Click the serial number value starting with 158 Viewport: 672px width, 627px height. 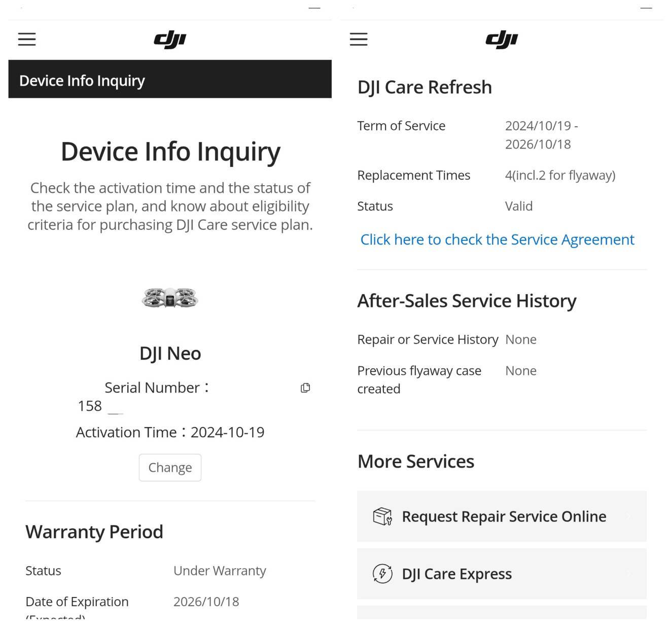[90, 406]
